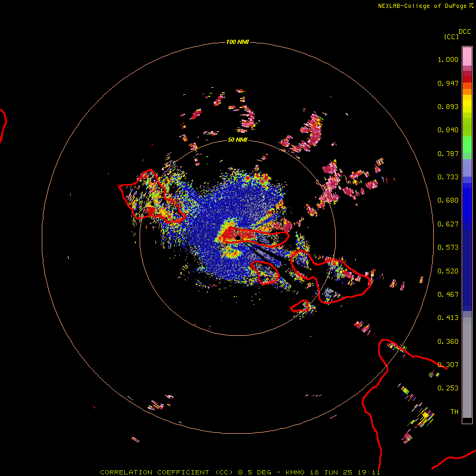Click the 0.733 legend value
The width and height of the screenshot is (476, 476).
point(448,177)
